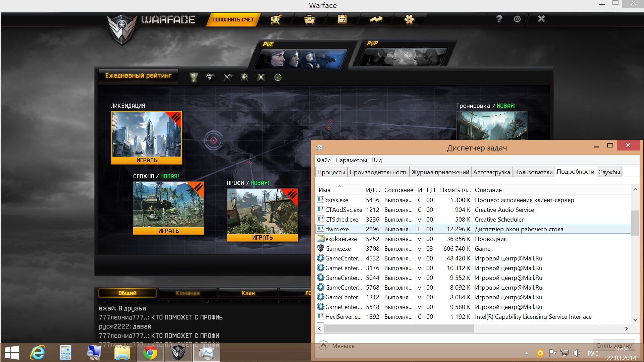
Task: Open the inventory briefcase icon
Action: click(x=309, y=19)
